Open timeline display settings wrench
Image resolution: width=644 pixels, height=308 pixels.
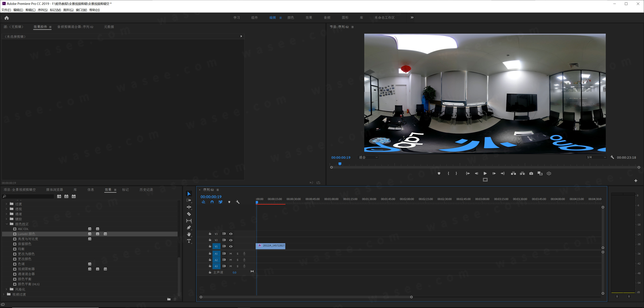(x=237, y=202)
